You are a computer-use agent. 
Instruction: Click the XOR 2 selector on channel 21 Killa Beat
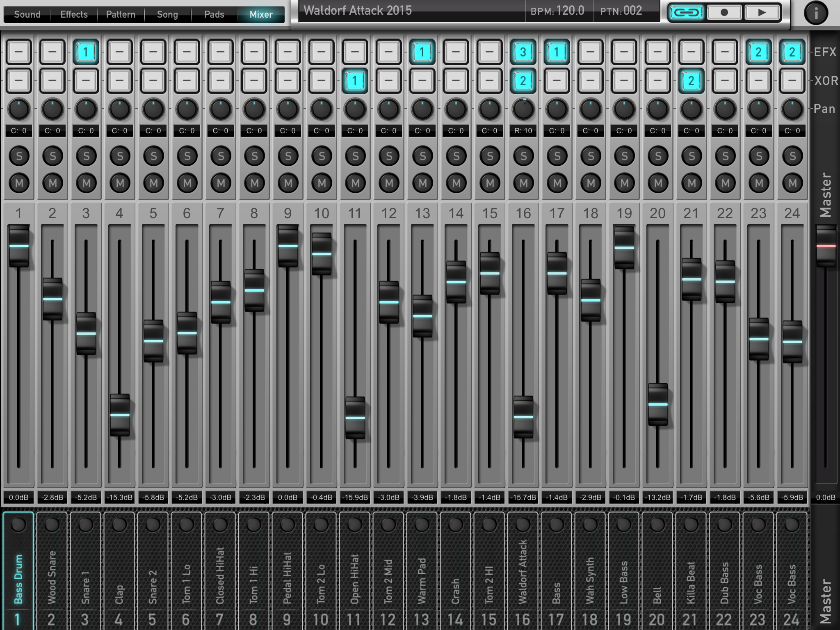point(691,80)
